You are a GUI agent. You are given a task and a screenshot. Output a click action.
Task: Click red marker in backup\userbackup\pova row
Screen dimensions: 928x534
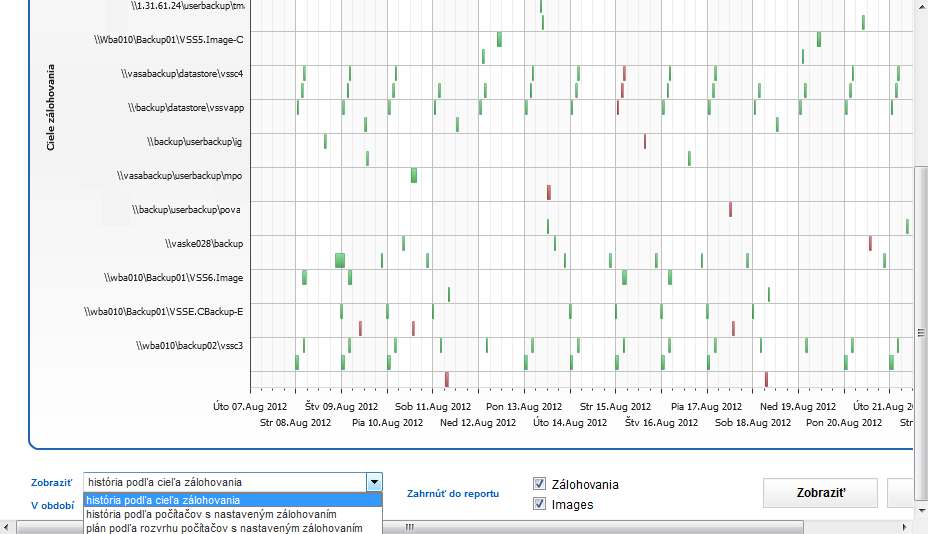[730, 210]
